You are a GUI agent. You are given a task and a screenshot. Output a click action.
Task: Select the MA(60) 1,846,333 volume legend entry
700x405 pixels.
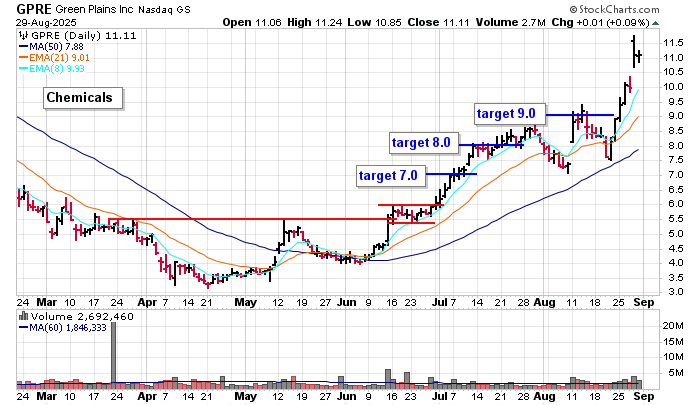62,328
